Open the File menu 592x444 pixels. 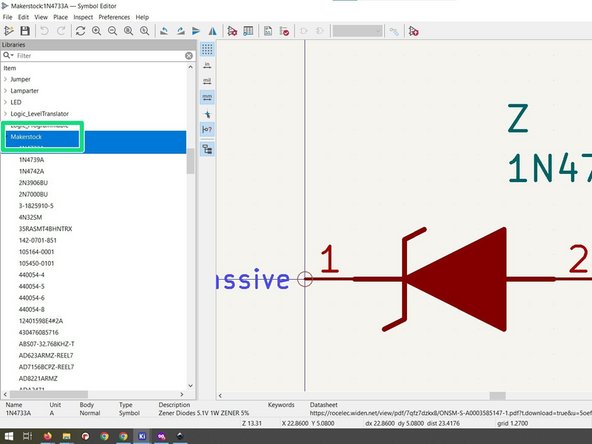pyautogui.click(x=8, y=17)
